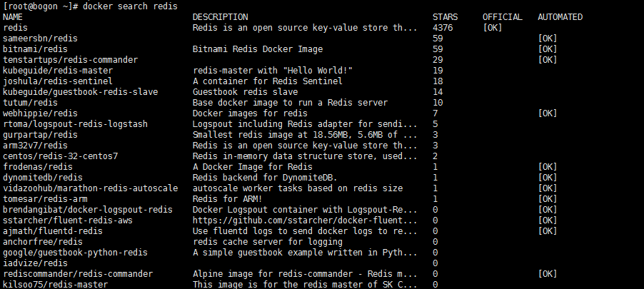Click the kubeguide/guestbook-redis-slave image name

(80, 91)
